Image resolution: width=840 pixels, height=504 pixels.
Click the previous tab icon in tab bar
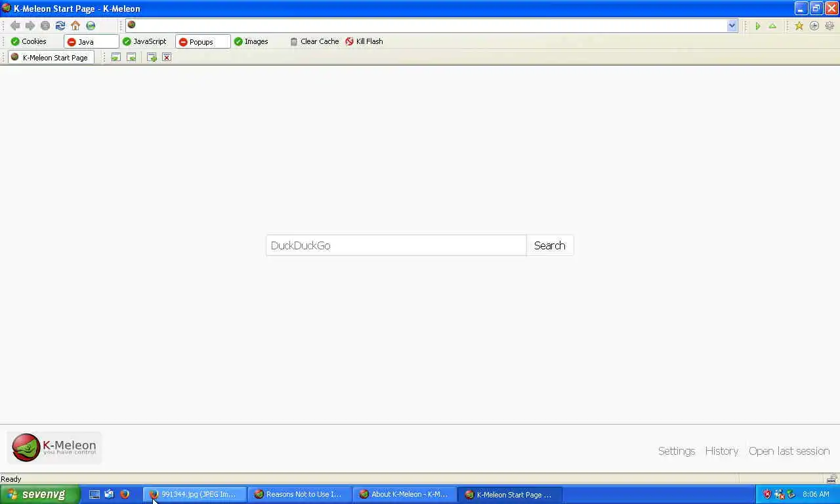pyautogui.click(x=115, y=57)
